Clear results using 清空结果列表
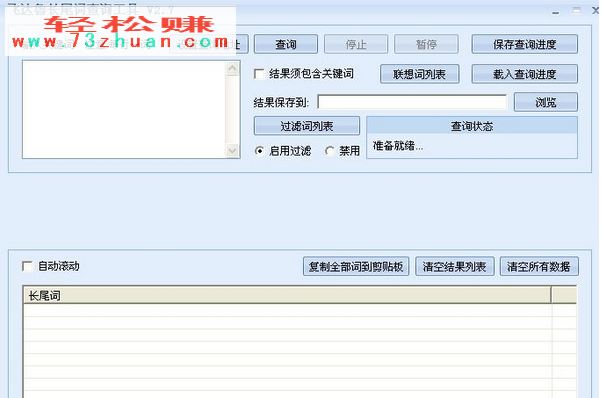 click(455, 266)
